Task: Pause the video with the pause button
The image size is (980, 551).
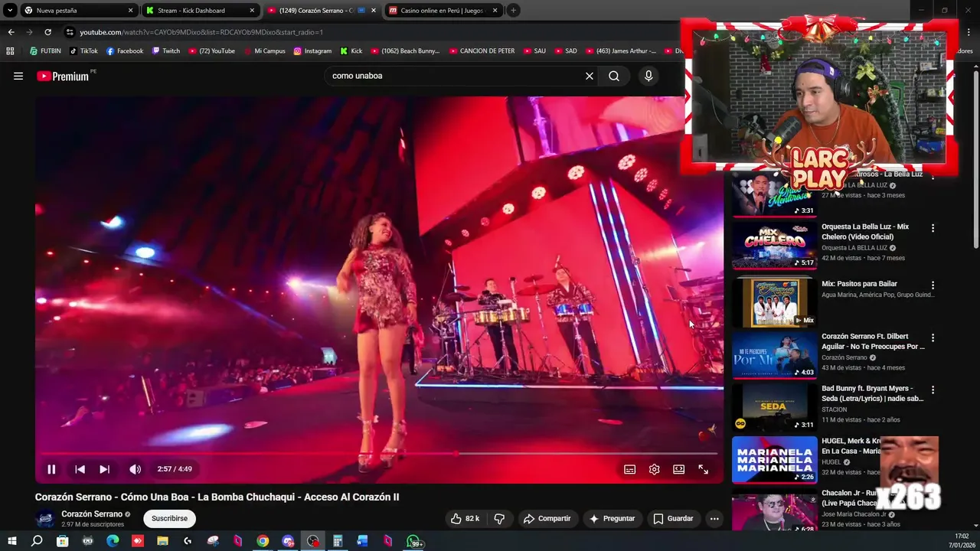Action: coord(51,469)
